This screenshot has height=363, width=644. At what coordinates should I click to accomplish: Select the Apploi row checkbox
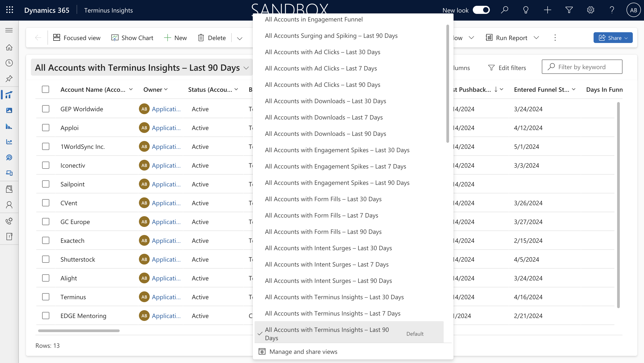point(45,128)
